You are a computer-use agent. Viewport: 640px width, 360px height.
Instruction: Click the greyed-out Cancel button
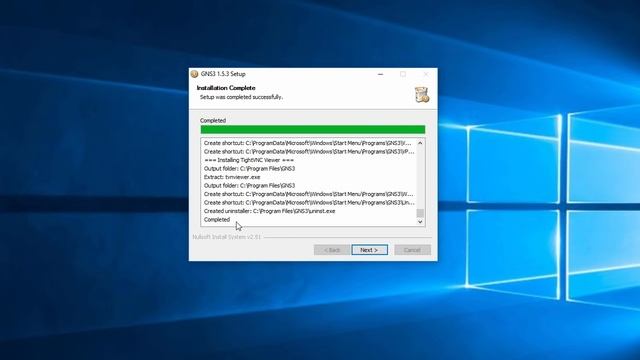412,250
